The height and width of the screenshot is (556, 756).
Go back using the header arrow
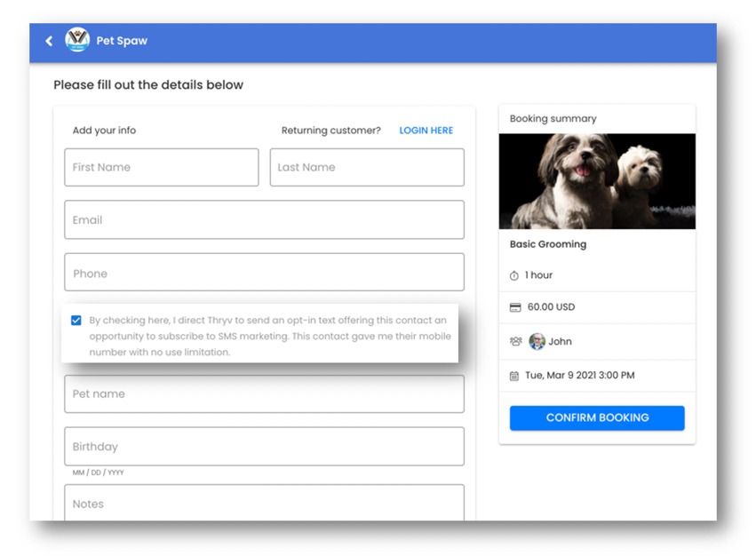point(49,41)
